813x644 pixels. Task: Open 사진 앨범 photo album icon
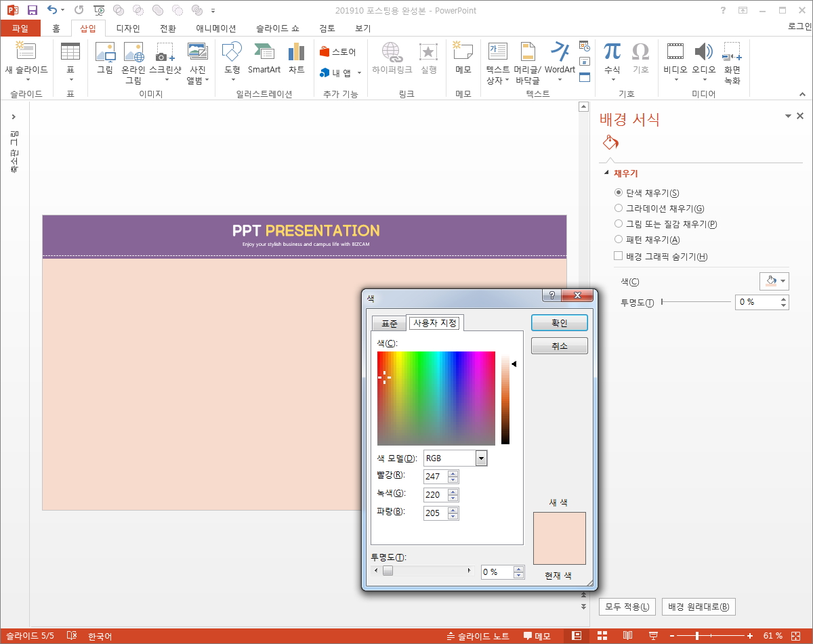[198, 62]
